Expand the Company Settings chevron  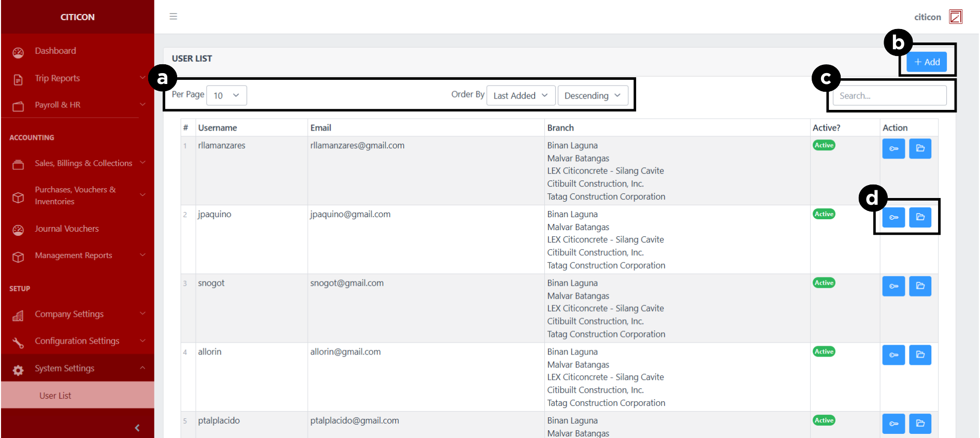pyautogui.click(x=142, y=314)
